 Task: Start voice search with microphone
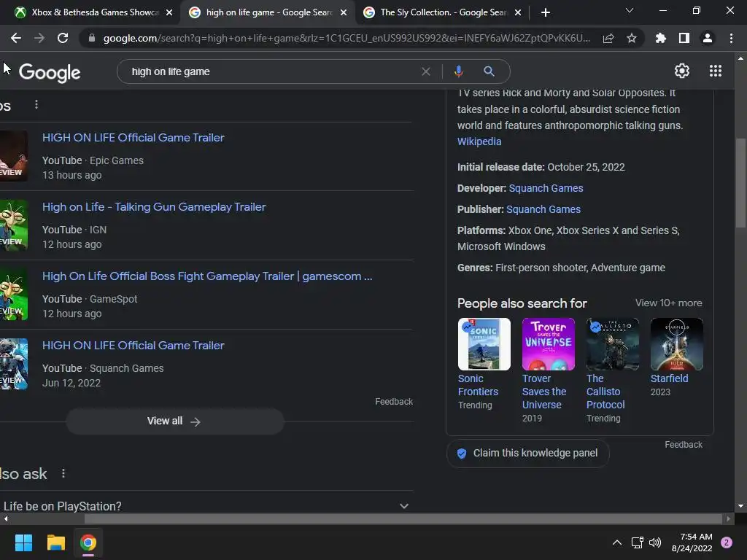coord(458,71)
